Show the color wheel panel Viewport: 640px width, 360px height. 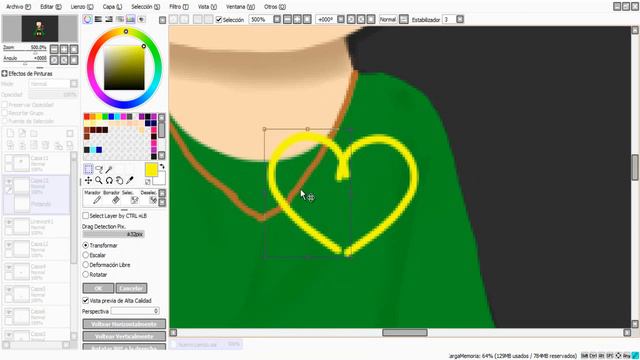[x=87, y=19]
